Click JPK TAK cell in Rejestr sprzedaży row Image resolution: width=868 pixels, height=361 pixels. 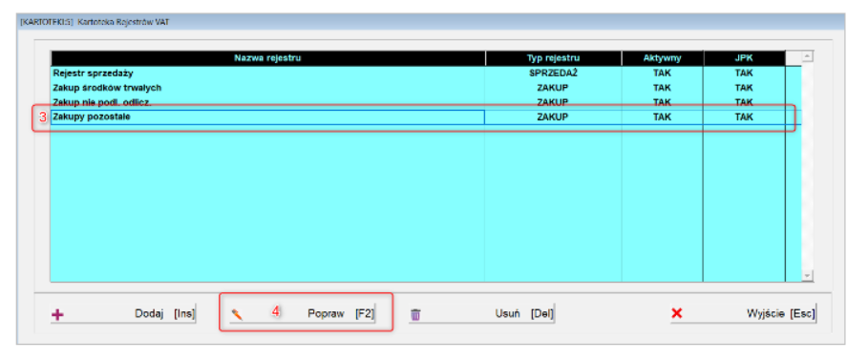[744, 74]
